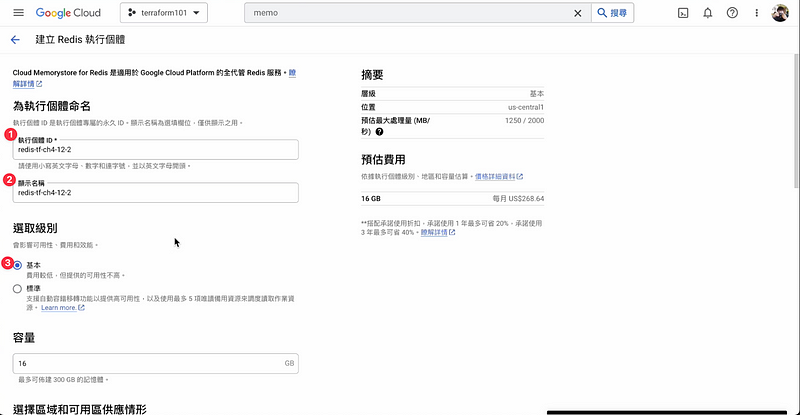Screen dimensions: 800x415
Task: Click the us-central1 location value
Action: tap(526, 107)
